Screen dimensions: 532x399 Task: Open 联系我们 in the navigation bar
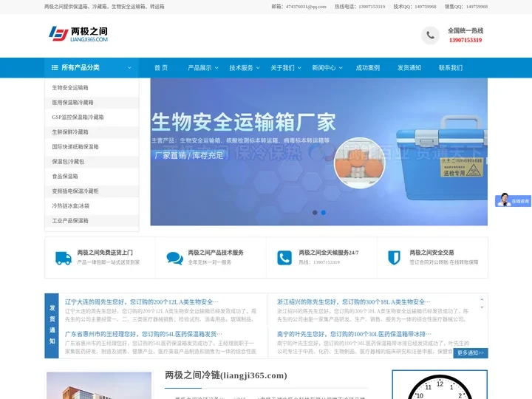(x=451, y=68)
